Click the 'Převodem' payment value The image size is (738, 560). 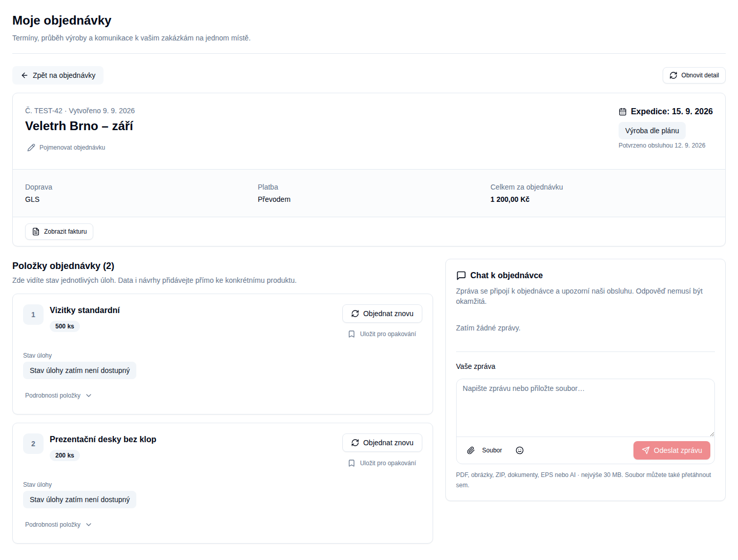tap(274, 199)
